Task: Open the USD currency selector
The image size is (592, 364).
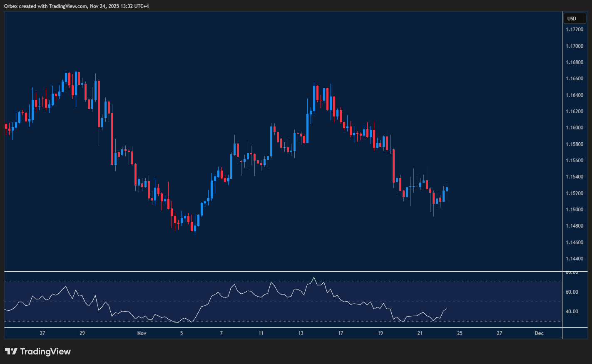Action: [574, 18]
